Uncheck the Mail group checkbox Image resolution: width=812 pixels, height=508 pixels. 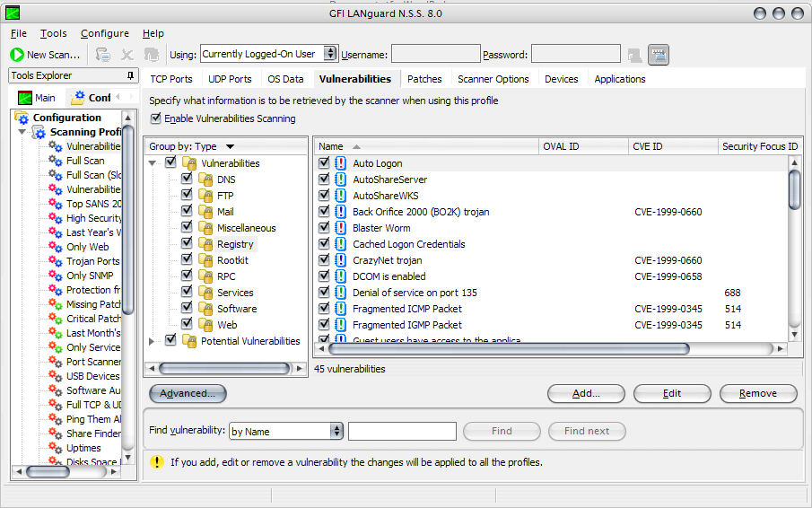187,211
